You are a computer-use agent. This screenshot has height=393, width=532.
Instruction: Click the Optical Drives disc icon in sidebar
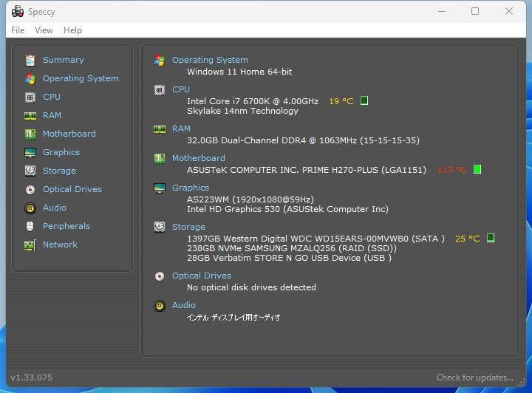coord(30,190)
